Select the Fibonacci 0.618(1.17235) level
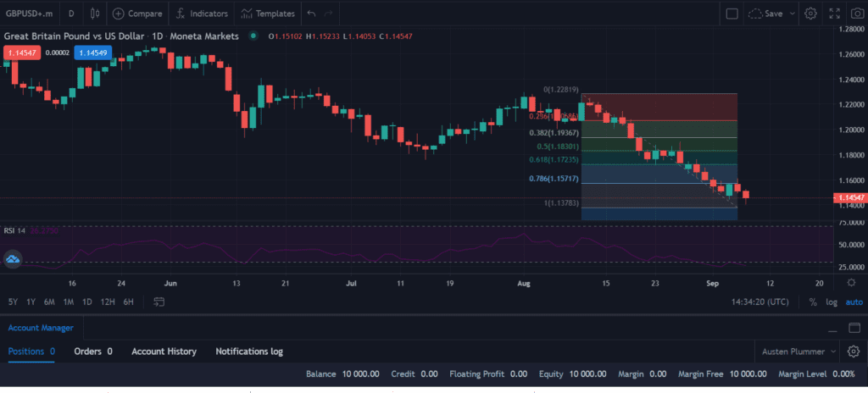 554,160
